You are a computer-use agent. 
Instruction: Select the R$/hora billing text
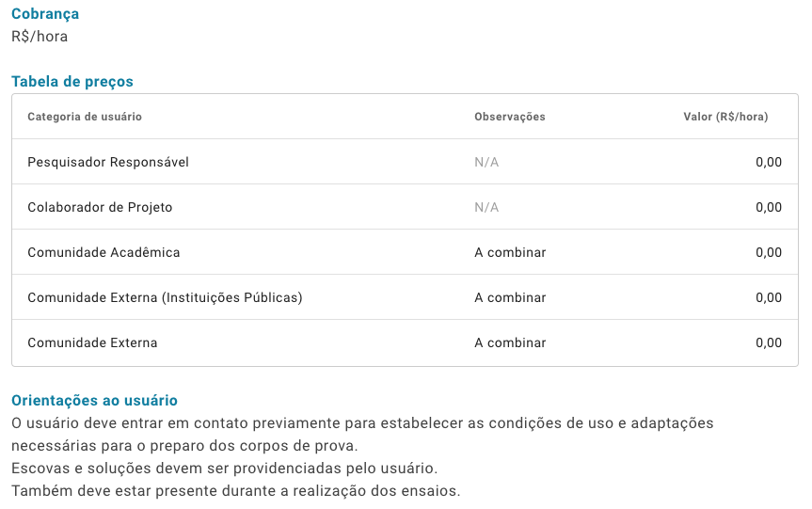pos(40,37)
